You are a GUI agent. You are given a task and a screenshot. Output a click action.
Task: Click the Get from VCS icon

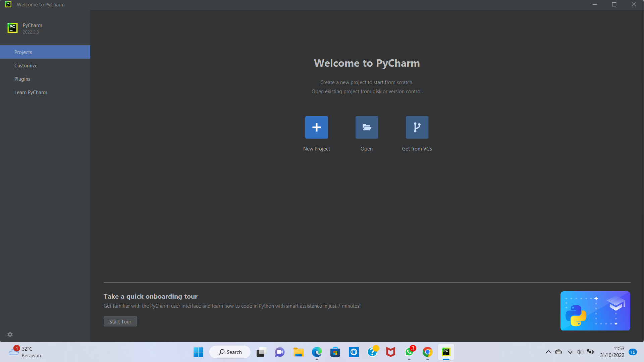click(x=417, y=127)
